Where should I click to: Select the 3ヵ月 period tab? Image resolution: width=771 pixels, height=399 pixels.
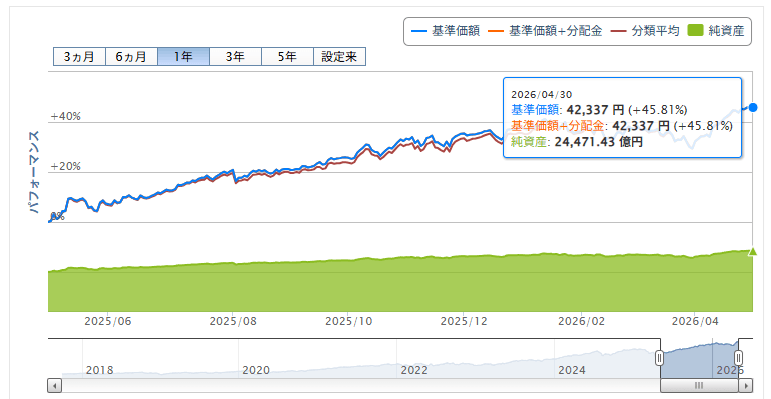[x=79, y=57]
